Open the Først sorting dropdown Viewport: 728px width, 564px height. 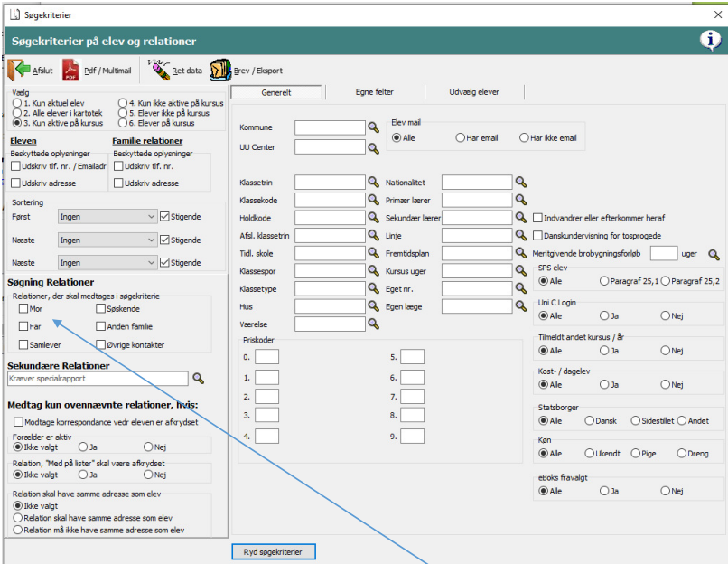point(107,217)
